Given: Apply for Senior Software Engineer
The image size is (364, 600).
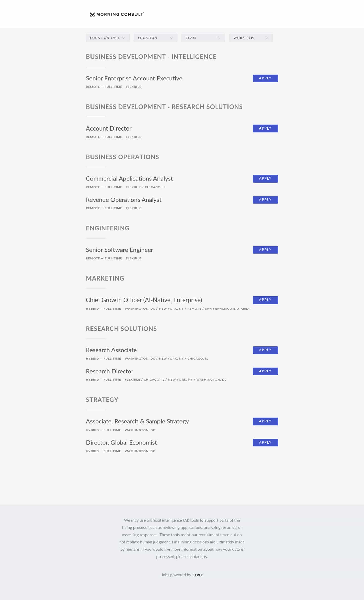Looking at the screenshot, I should (265, 250).
